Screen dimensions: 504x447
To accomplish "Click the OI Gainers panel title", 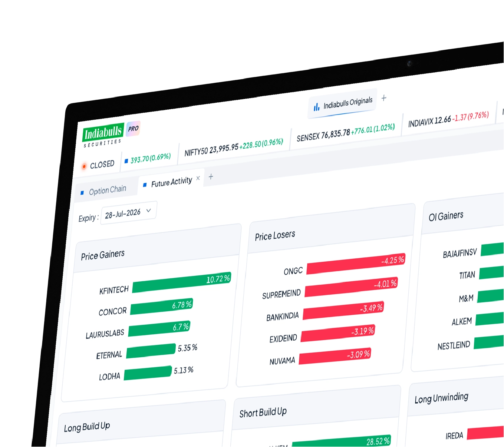I will tap(446, 216).
